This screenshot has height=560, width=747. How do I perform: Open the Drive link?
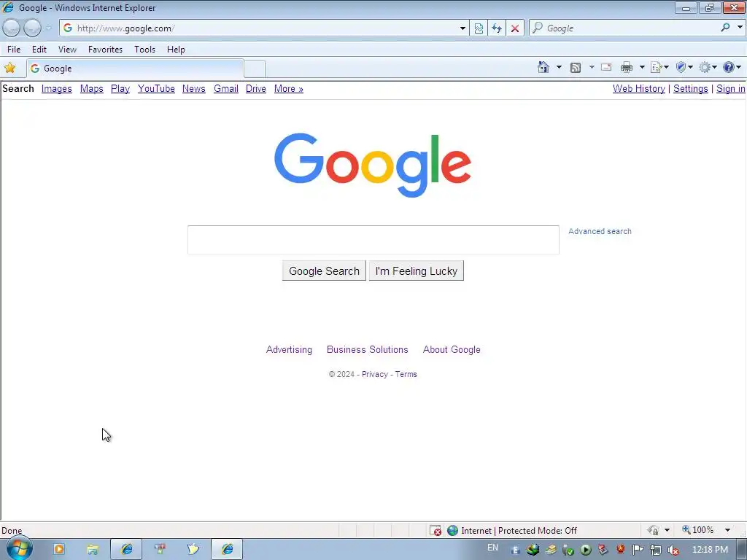(256, 88)
